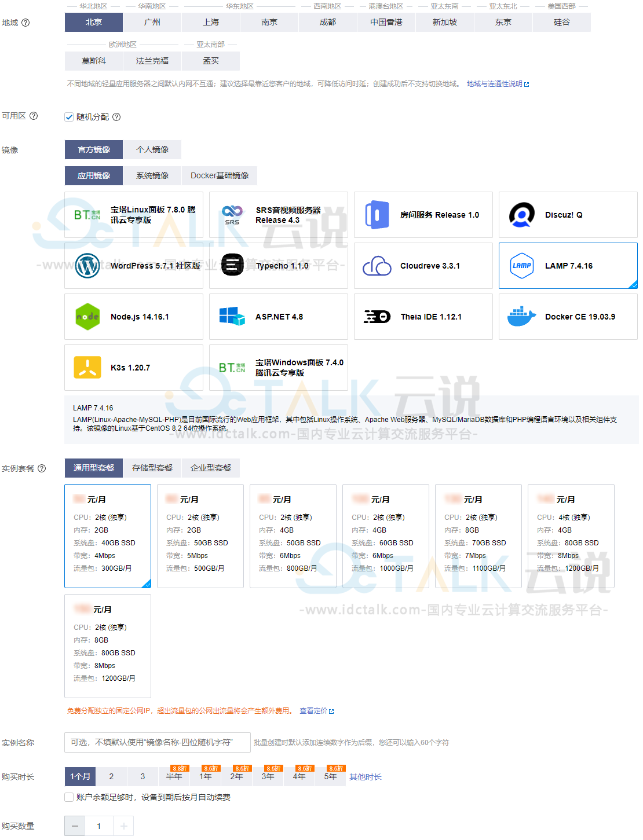Select the 4核 4GB 80GB SSD plan card
The image size is (643, 840).
click(x=571, y=536)
